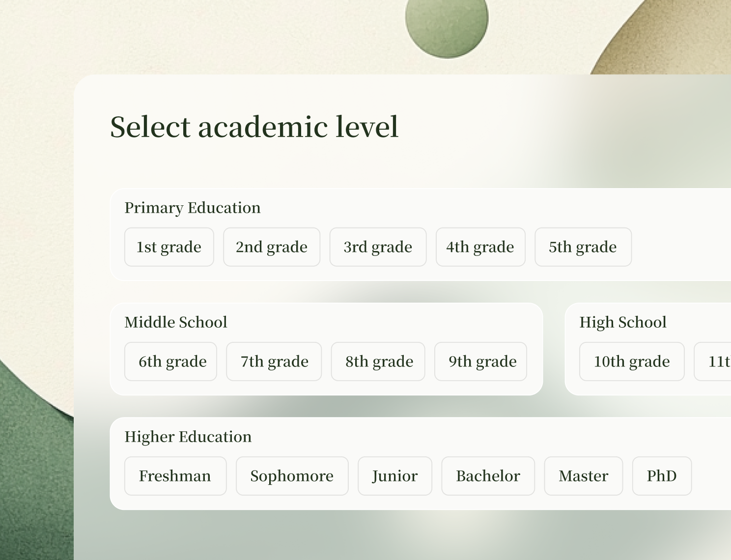Pick the 3rd grade level
The image size is (731, 560).
[x=378, y=247]
